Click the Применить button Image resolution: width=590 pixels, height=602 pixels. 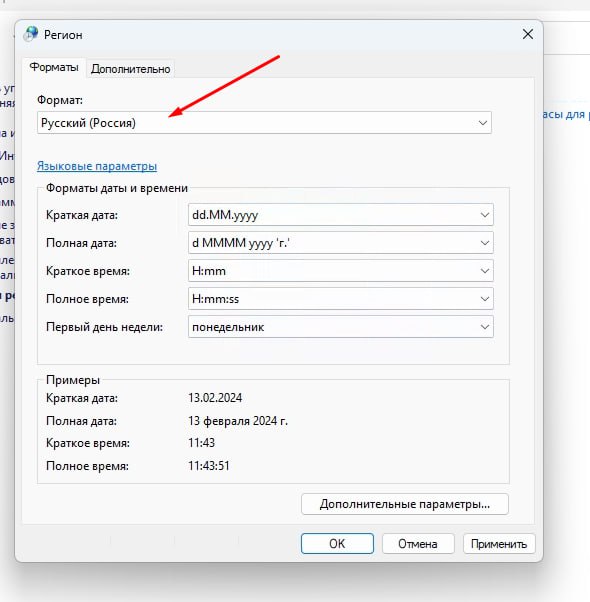[x=499, y=543]
